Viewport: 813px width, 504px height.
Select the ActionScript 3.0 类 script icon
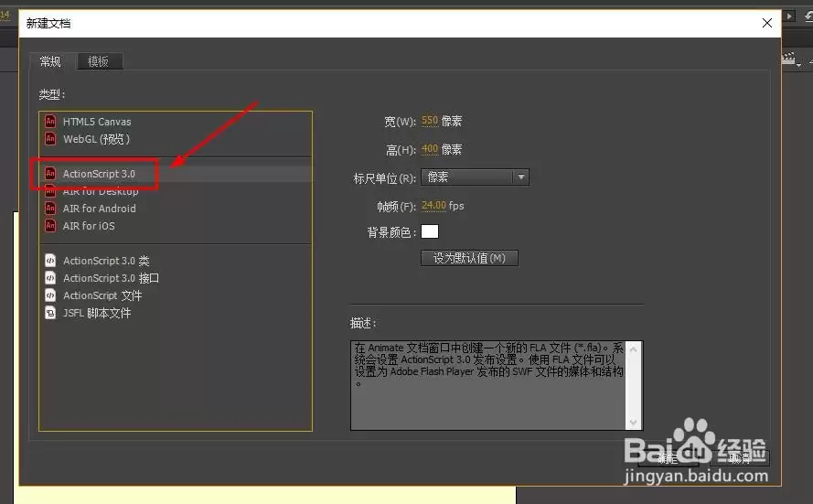tap(50, 261)
